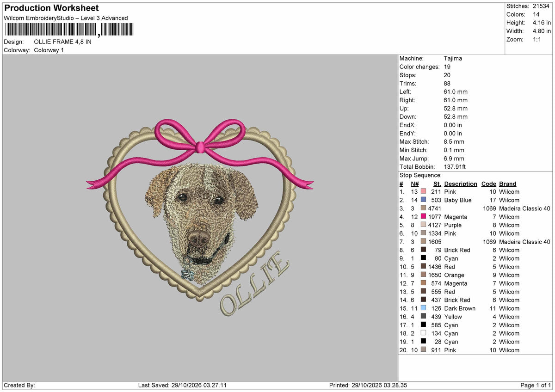Click the Wilcom EmbroideryStudio Level 3 Advanced text
The image size is (555, 392).
coord(66,18)
